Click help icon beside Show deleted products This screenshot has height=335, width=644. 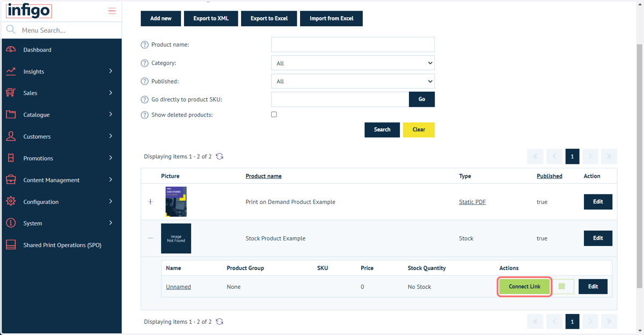coord(144,115)
